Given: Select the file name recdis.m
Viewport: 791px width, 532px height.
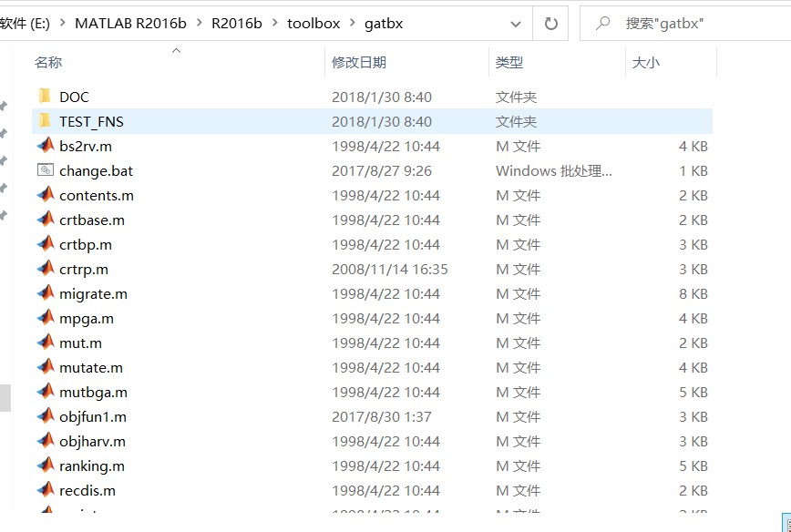Looking at the screenshot, I should (87, 491).
